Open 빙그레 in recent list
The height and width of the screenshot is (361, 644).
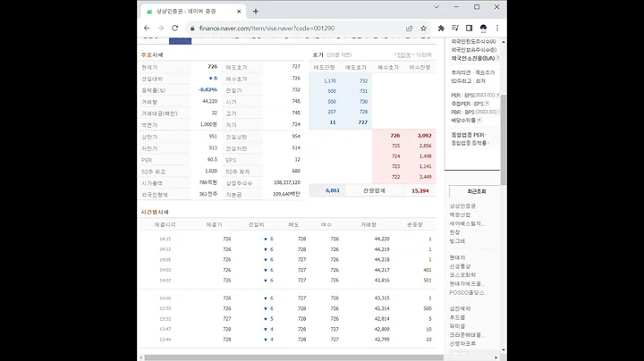[x=457, y=240]
